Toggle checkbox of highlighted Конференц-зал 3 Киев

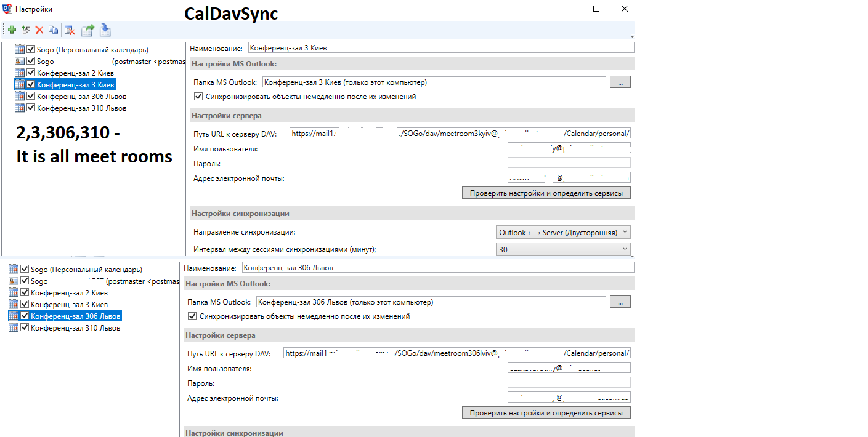click(31, 84)
